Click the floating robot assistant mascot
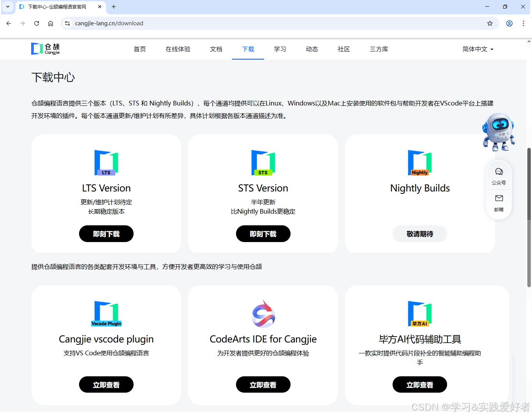Screen dimensions: 532x416 [499, 132]
